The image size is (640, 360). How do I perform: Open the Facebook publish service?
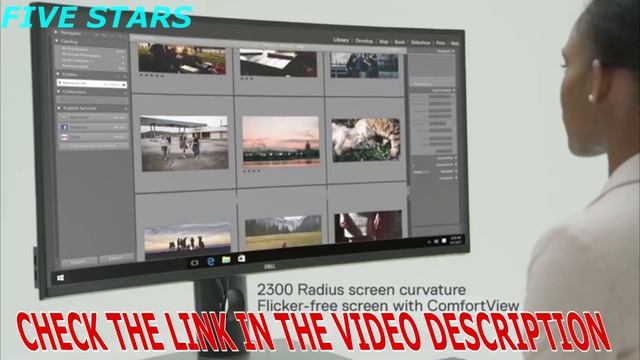pyautogui.click(x=93, y=127)
